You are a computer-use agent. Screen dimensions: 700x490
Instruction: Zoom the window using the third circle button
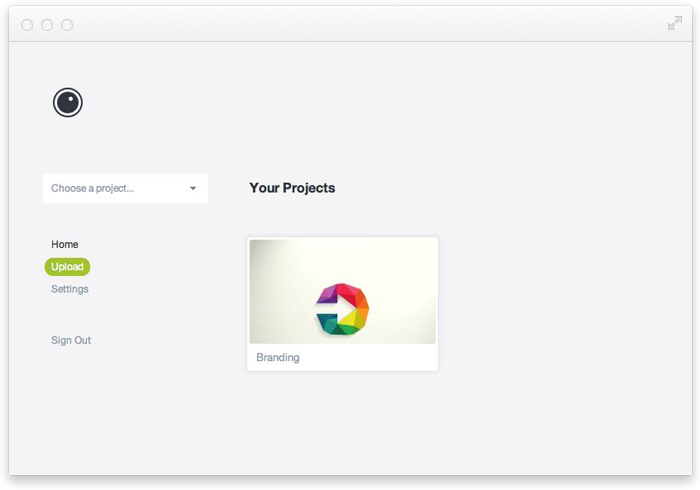tap(67, 25)
